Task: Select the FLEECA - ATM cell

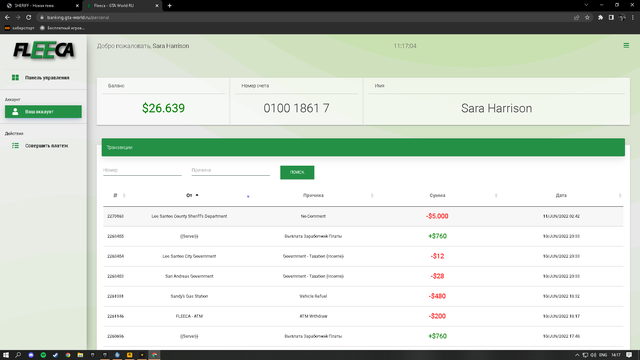Action: tap(189, 316)
